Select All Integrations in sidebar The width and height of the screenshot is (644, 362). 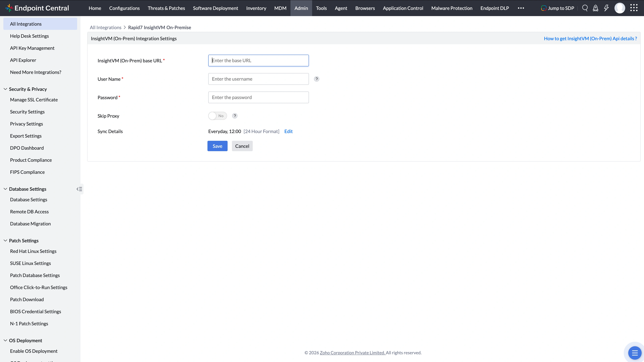40,24
